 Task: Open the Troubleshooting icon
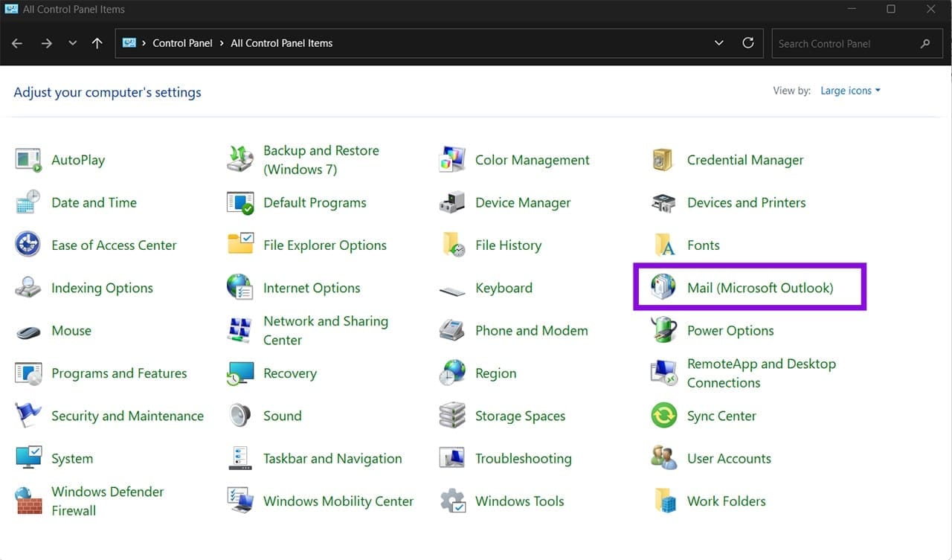click(452, 458)
